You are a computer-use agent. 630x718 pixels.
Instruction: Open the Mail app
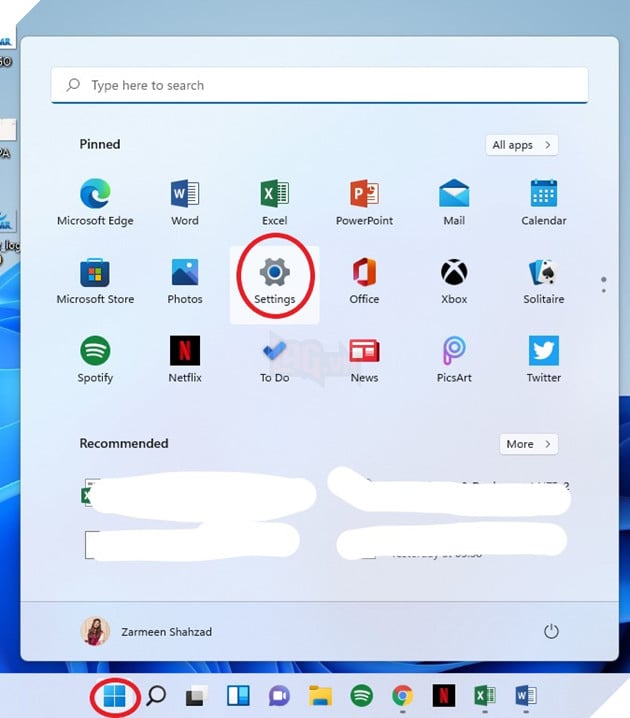454,201
